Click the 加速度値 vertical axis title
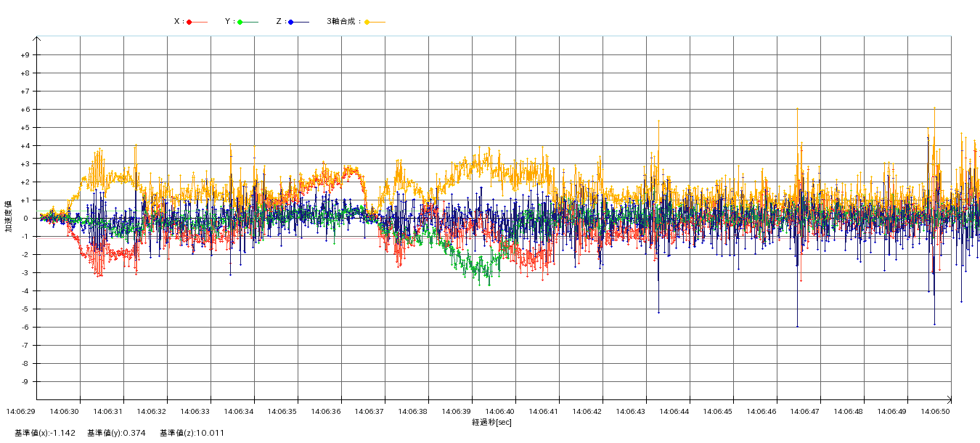Image resolution: width=980 pixels, height=443 pixels. click(x=9, y=216)
